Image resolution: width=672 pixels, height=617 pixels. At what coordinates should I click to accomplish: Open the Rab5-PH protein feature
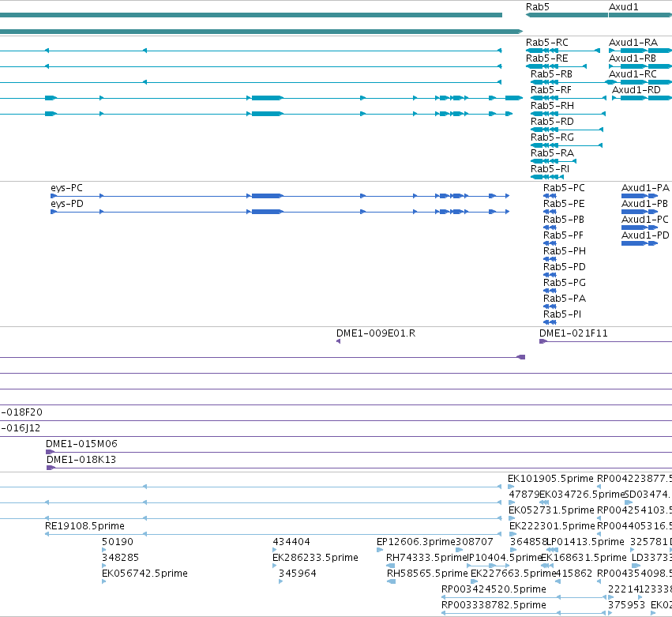pos(565,252)
